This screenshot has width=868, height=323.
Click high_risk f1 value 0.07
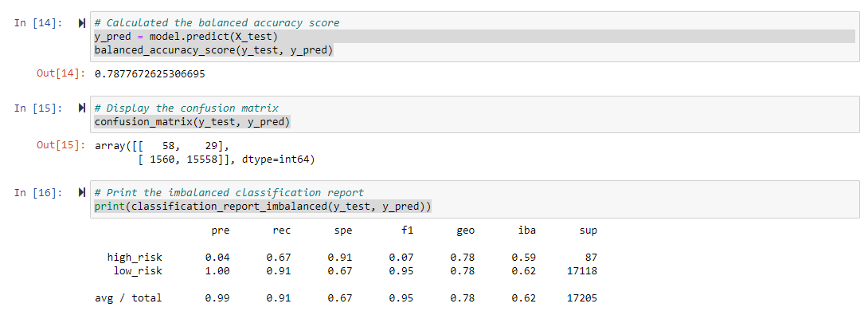tap(401, 258)
